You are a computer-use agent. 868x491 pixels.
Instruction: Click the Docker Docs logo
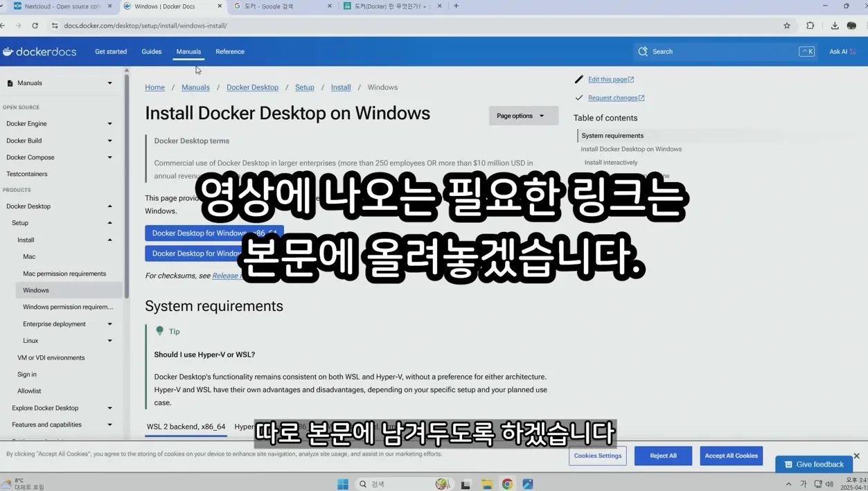point(39,51)
